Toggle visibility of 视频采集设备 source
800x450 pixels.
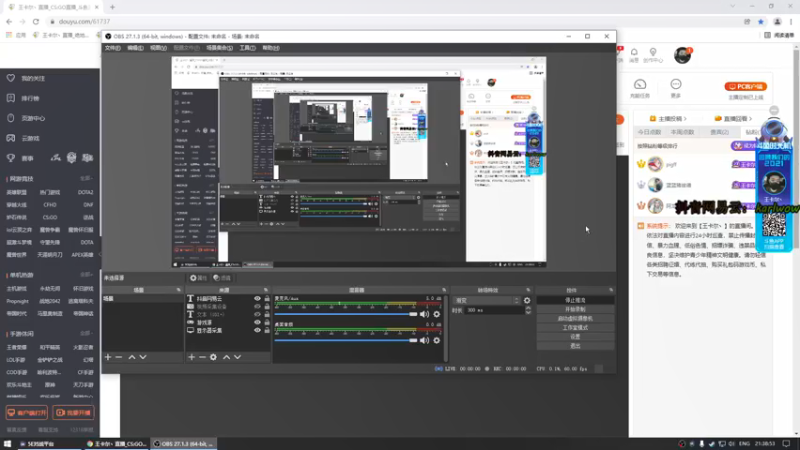point(257,307)
